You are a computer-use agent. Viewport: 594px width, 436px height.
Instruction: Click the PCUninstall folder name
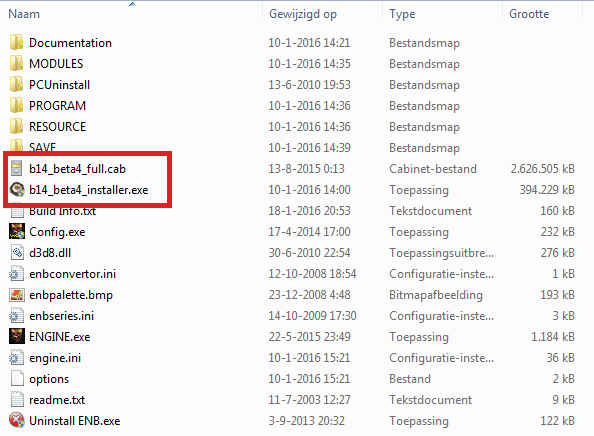tap(59, 84)
